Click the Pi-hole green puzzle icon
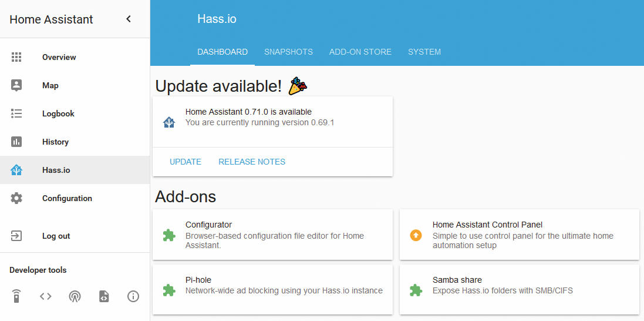Viewport: 644px width, 321px height. coord(169,290)
